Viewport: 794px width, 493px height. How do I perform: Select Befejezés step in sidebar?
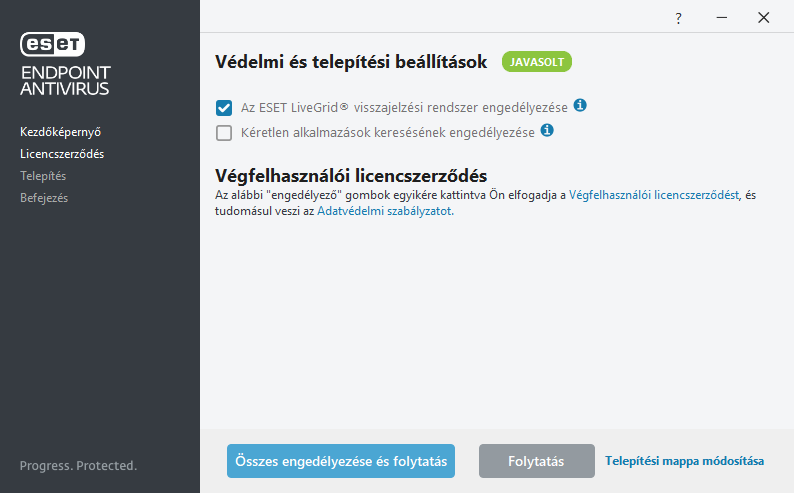44,198
